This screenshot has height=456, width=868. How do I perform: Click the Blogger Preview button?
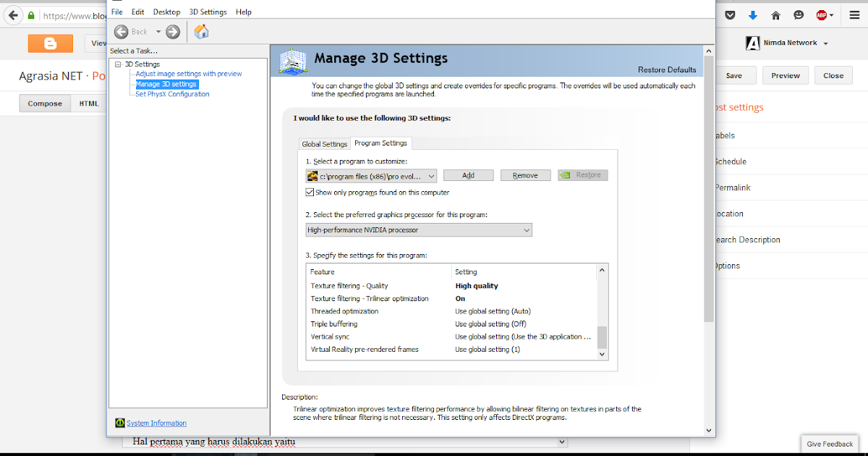(x=786, y=75)
